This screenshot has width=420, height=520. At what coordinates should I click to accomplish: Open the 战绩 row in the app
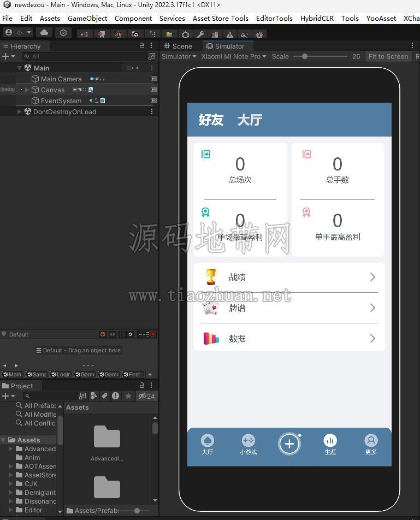(289, 277)
